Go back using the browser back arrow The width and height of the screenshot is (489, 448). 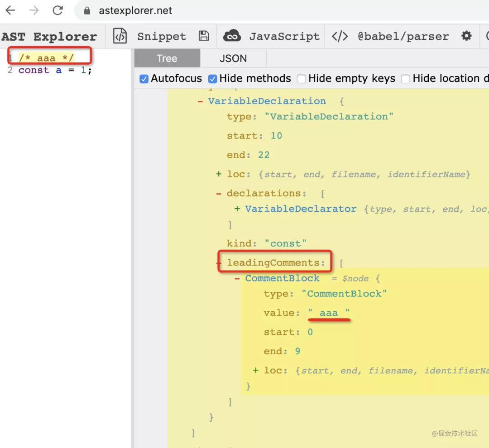(10, 10)
